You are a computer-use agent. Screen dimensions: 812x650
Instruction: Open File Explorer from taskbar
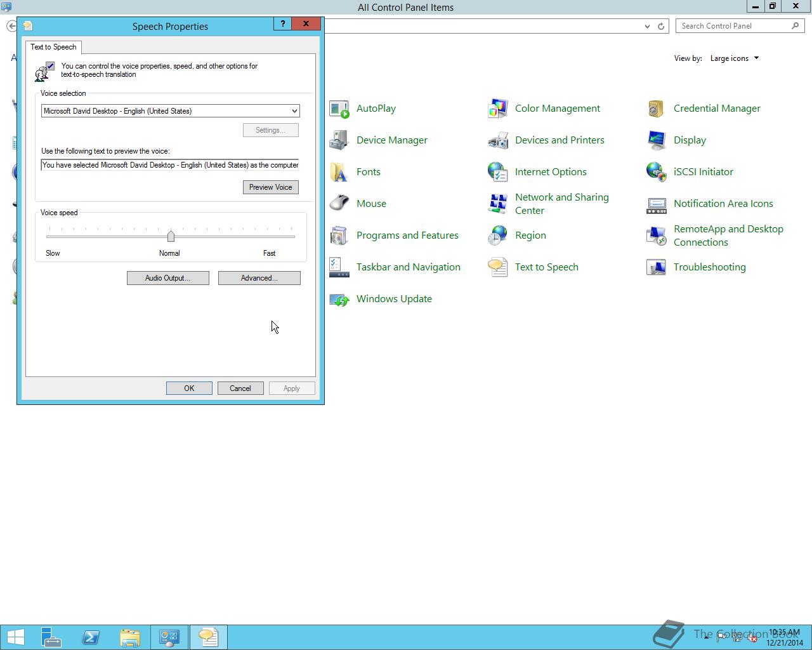click(130, 637)
